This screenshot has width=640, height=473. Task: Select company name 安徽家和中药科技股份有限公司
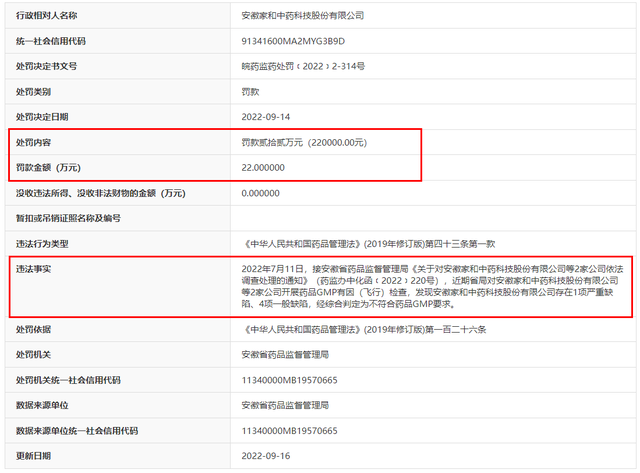(x=302, y=16)
